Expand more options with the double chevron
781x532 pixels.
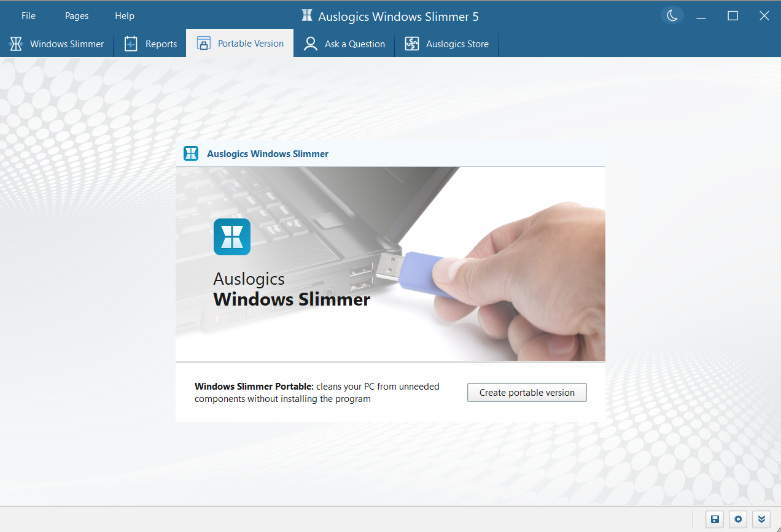(761, 519)
